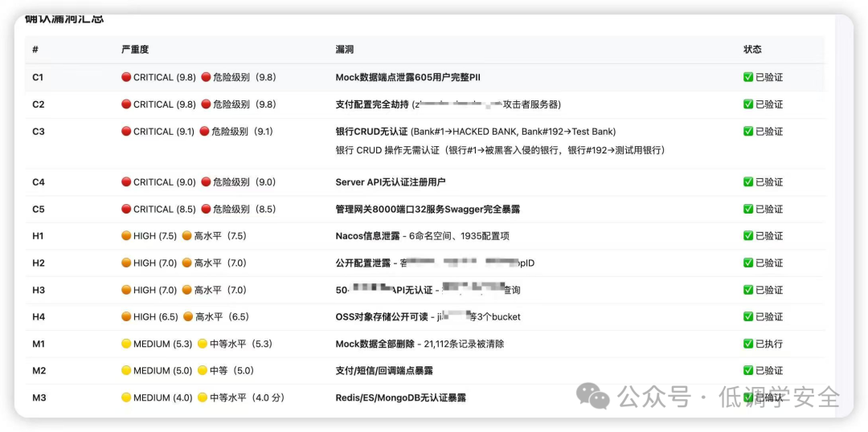Select row identifier C5
This screenshot has width=868, height=432.
(39, 209)
